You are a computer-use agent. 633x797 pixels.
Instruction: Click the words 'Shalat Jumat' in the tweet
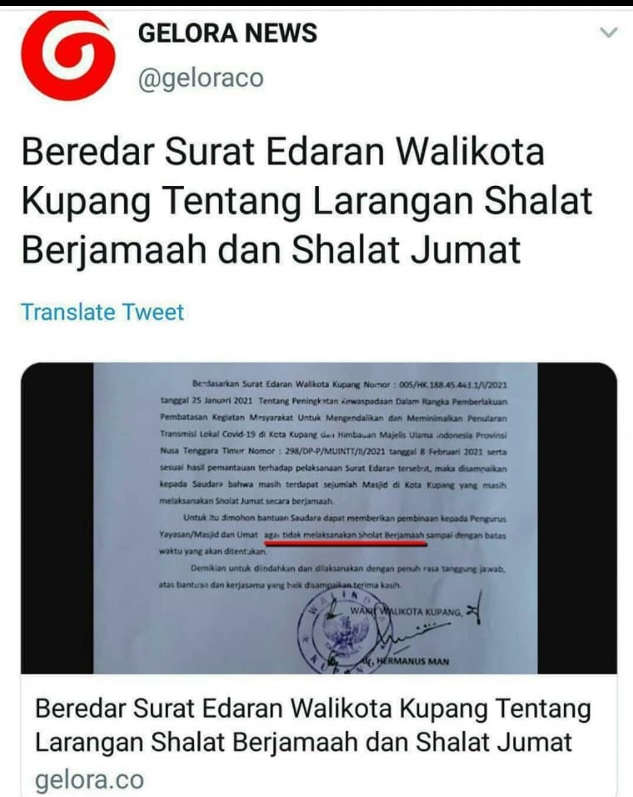406,250
